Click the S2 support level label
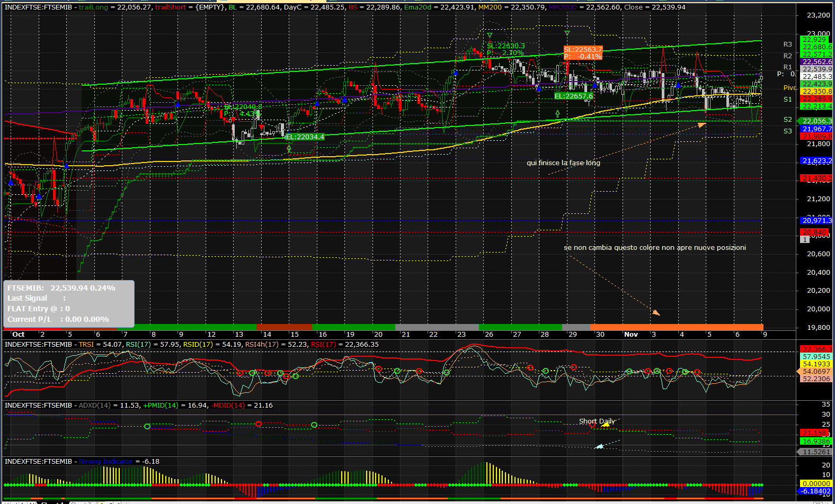Viewport: 835px width, 504px height. coord(788,119)
